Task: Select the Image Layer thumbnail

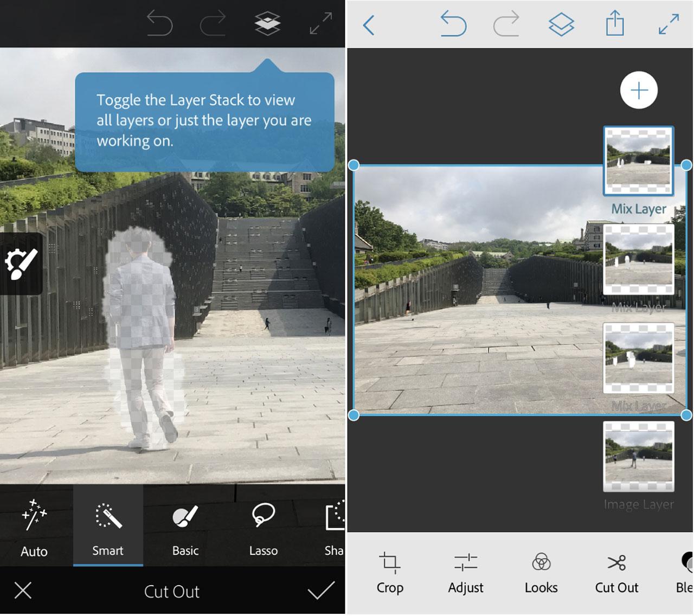Action: 639,457
